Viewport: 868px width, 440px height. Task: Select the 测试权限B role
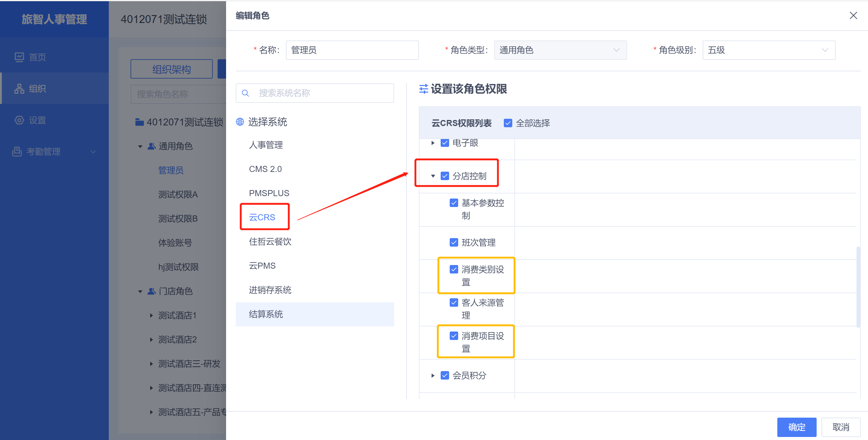pos(178,219)
